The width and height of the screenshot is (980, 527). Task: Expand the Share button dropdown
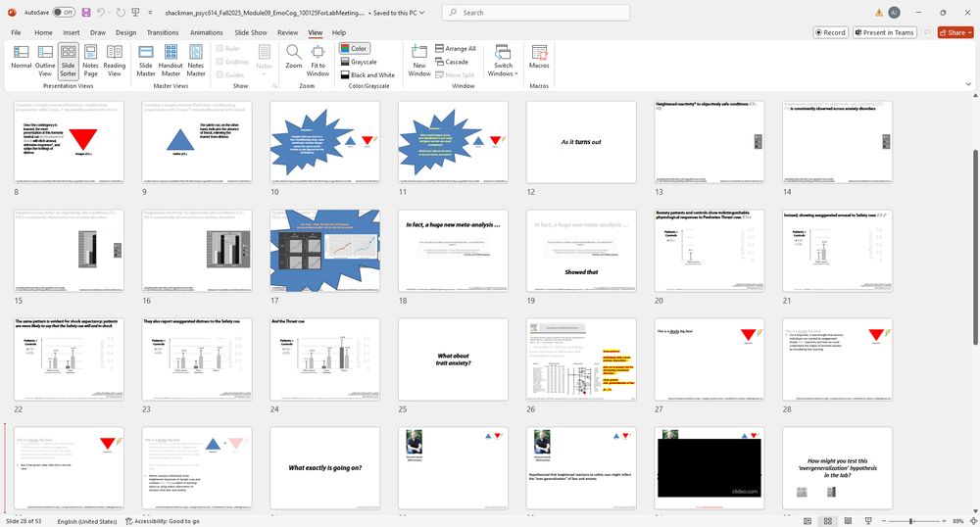point(970,32)
